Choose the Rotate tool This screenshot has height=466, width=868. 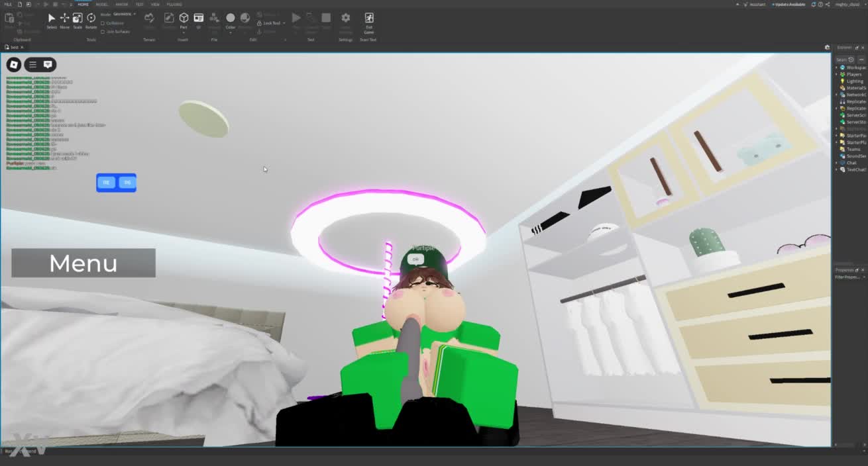click(91, 19)
